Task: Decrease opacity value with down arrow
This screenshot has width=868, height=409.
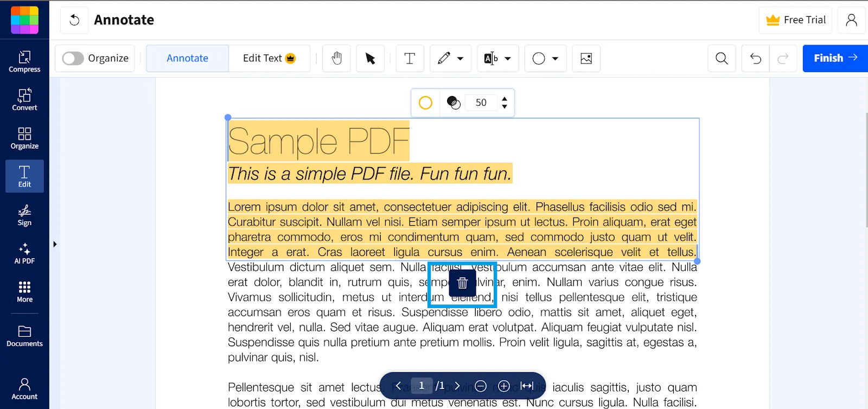Action: point(505,106)
